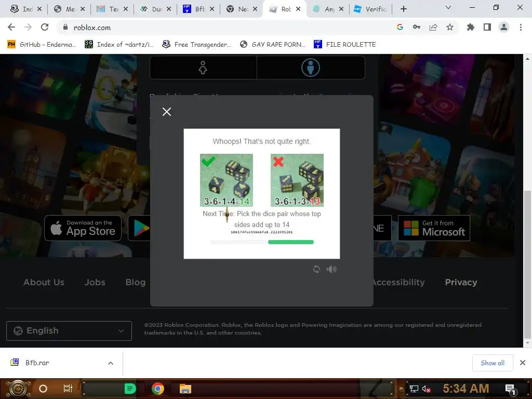Open the Privacy footer link

pos(461,282)
